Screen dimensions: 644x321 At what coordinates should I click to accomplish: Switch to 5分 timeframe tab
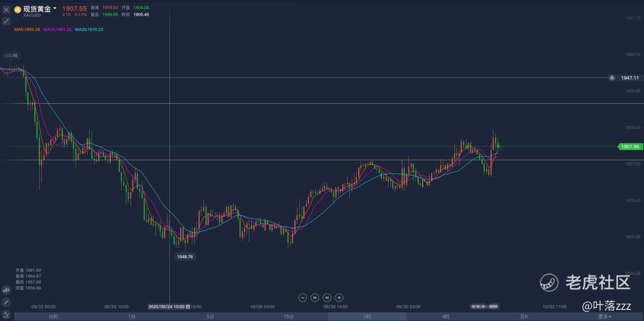210,316
